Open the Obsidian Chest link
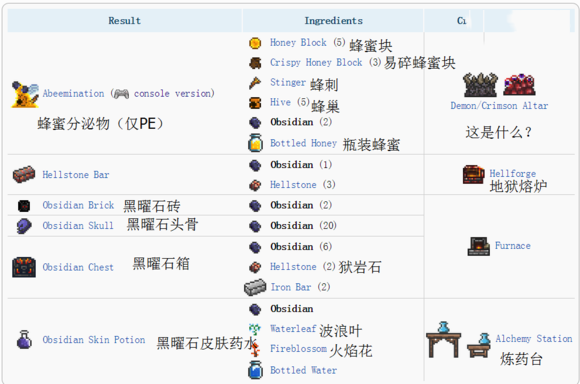 78,267
